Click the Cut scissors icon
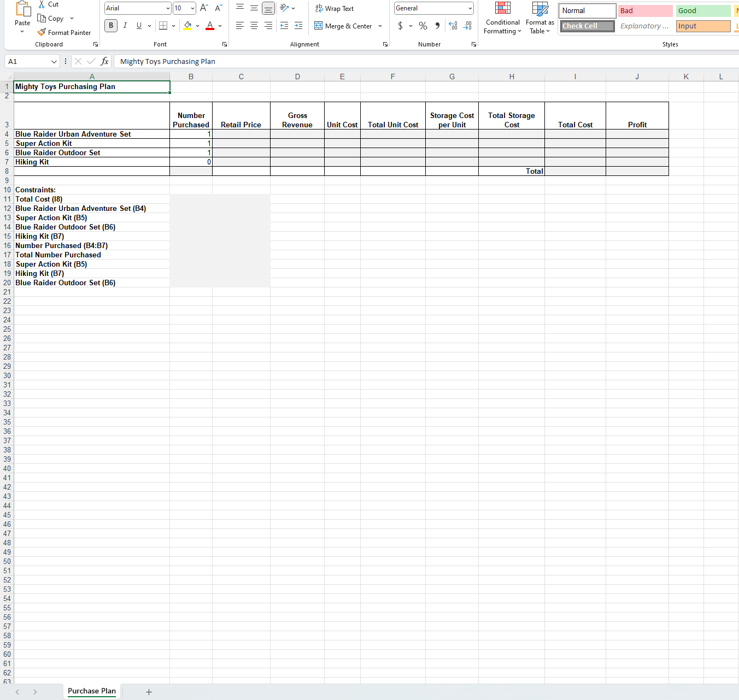Image resolution: width=739 pixels, height=700 pixels. pyautogui.click(x=42, y=4)
